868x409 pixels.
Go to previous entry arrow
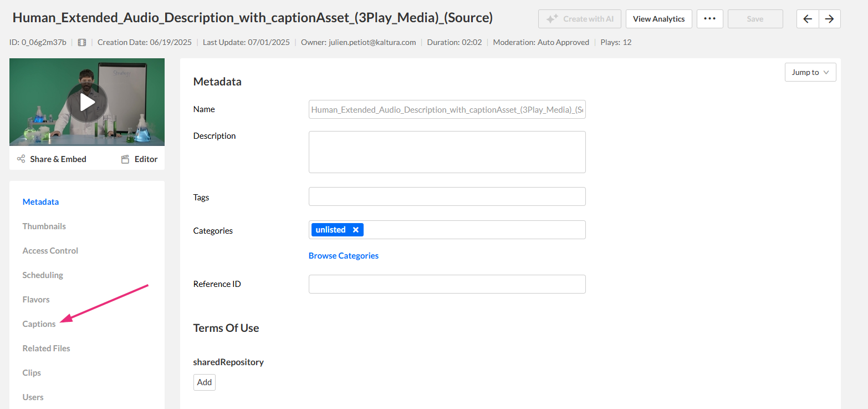(808, 19)
